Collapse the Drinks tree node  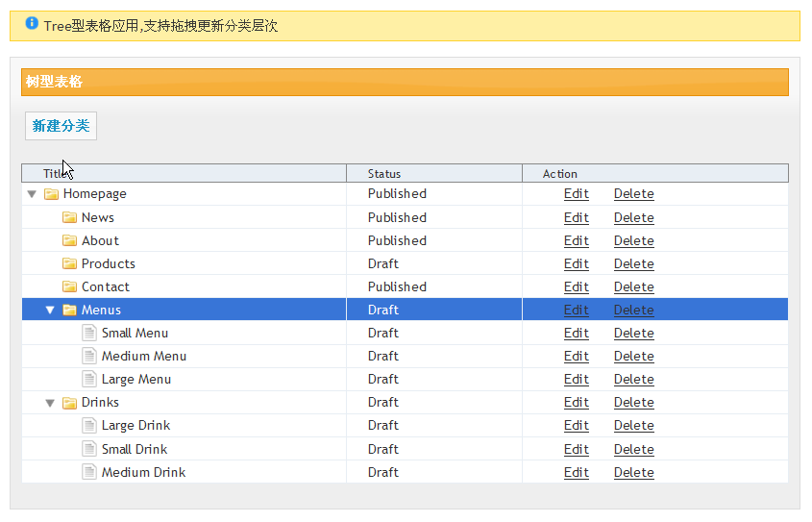pyautogui.click(x=50, y=403)
